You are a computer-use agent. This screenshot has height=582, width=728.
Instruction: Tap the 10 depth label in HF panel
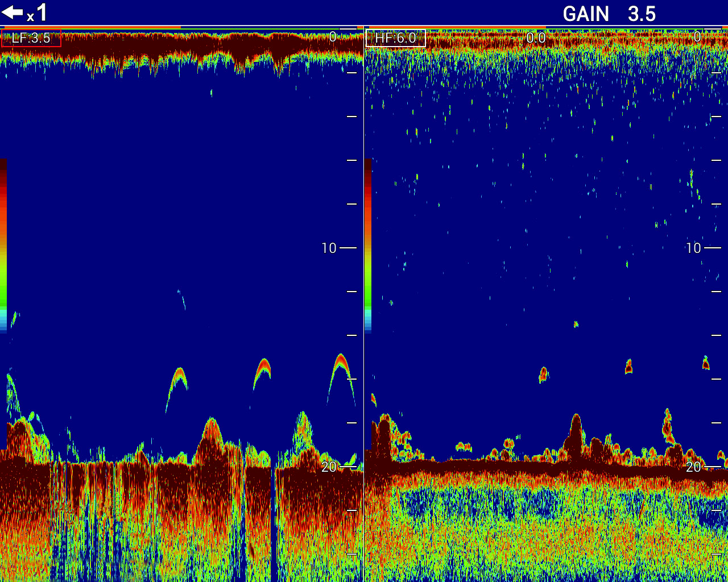click(x=693, y=248)
